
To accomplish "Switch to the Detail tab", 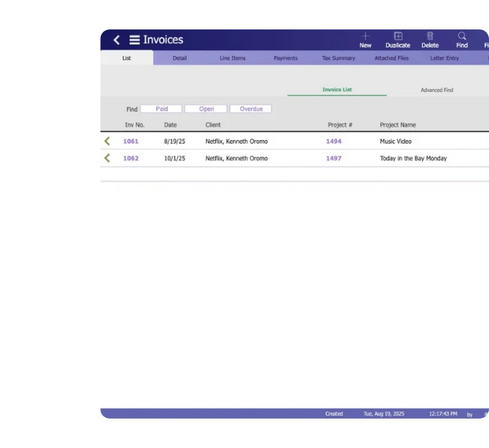I will pyautogui.click(x=180, y=58).
